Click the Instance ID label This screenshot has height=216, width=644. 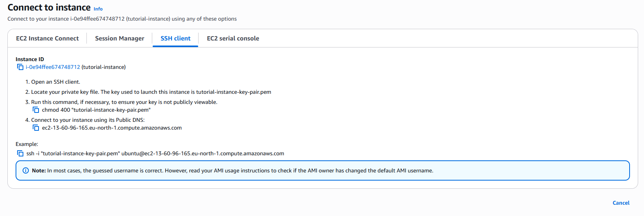(30, 59)
